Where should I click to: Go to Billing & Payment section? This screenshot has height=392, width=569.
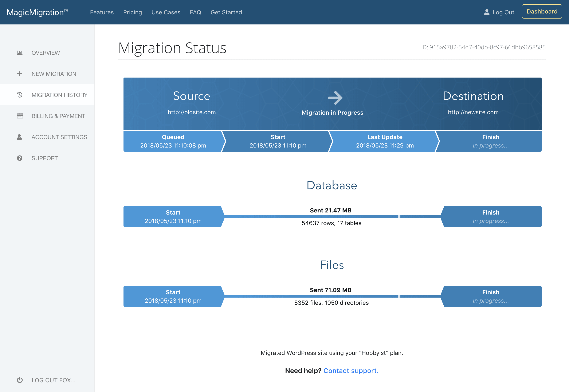click(47, 116)
